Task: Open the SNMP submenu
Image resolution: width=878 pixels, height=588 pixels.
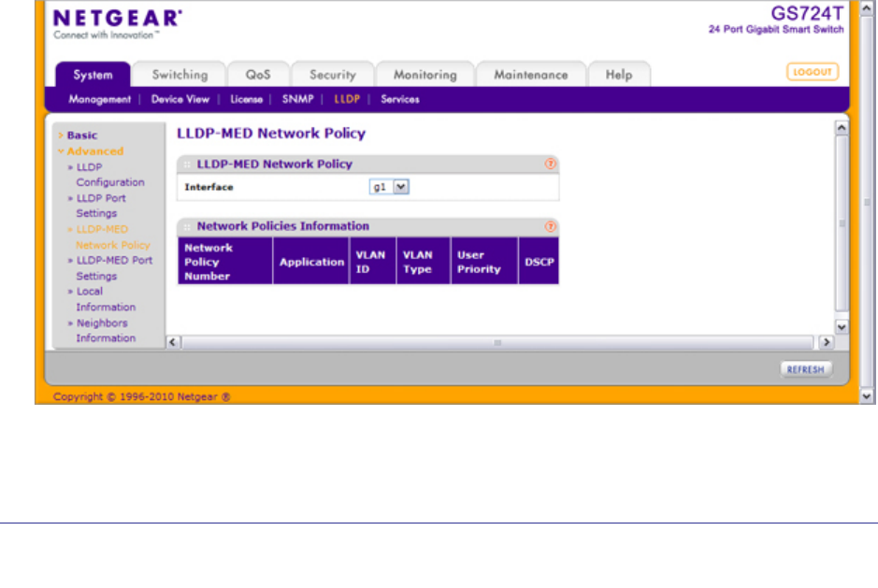Action: pyautogui.click(x=298, y=99)
